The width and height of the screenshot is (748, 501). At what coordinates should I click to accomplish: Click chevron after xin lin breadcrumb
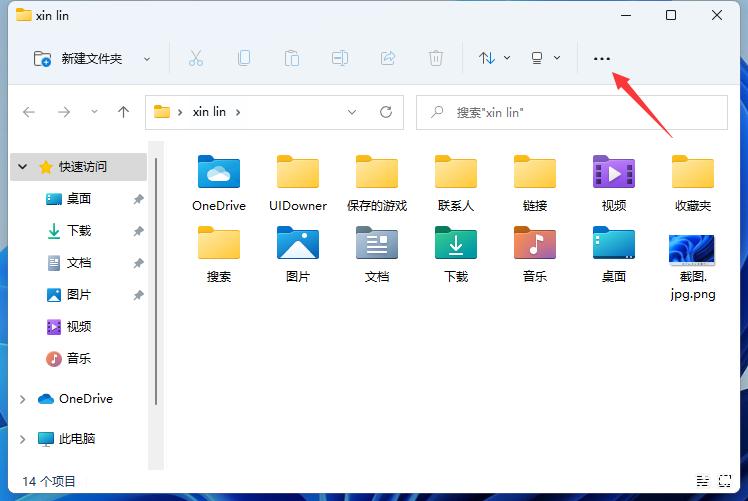click(238, 113)
